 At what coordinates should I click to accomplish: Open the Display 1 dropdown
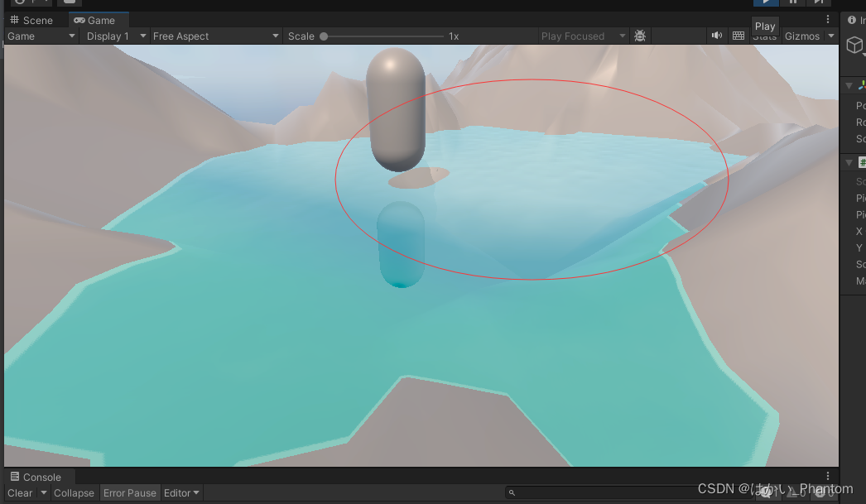116,36
